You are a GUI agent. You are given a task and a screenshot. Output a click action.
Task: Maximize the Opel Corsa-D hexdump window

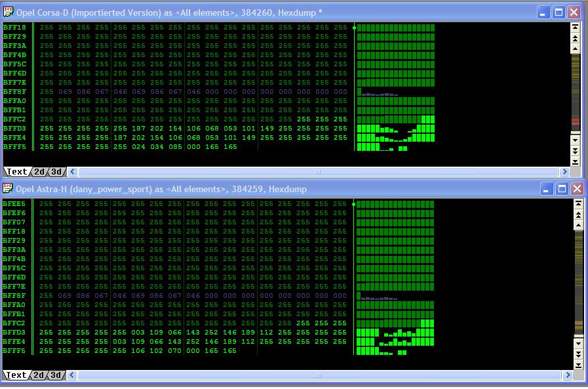coord(559,12)
